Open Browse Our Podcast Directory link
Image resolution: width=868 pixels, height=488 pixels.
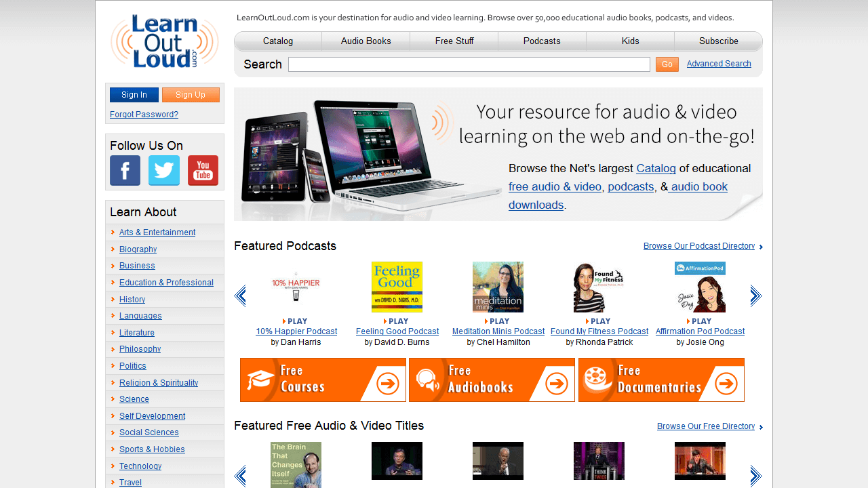coord(699,246)
